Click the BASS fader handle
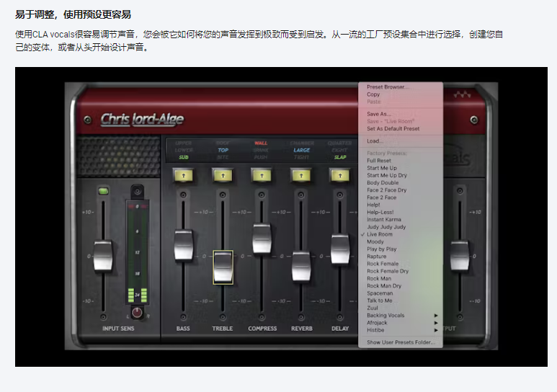Viewport: 557px width, 392px height. (x=183, y=245)
